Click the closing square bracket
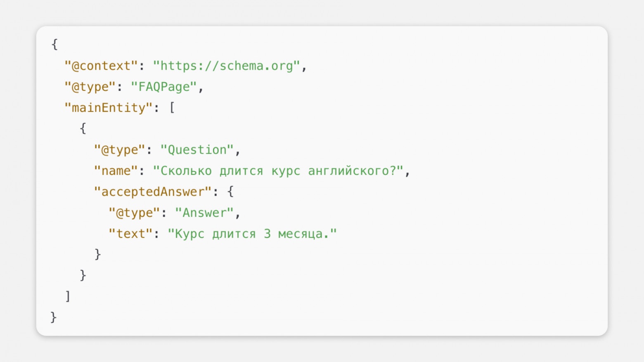The height and width of the screenshot is (362, 644). [68, 296]
